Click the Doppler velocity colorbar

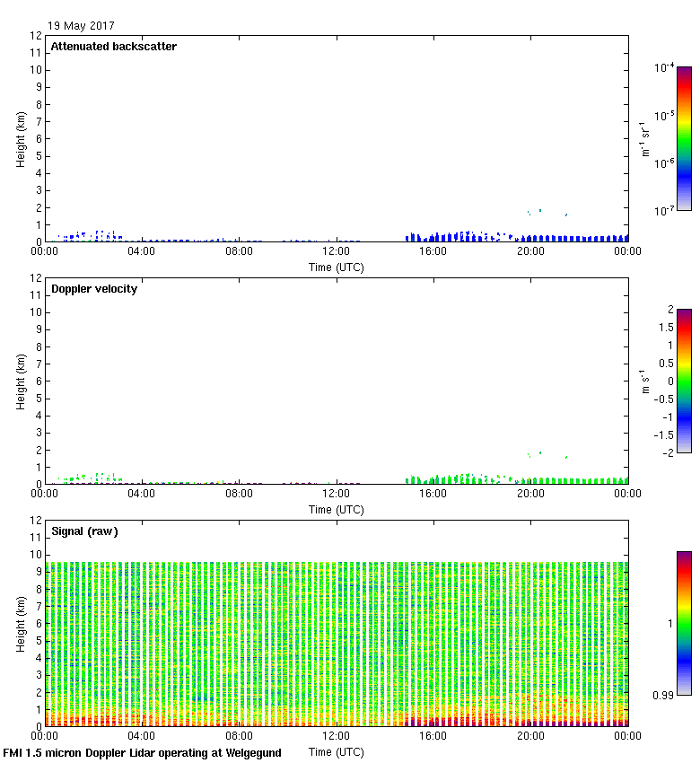pos(684,381)
